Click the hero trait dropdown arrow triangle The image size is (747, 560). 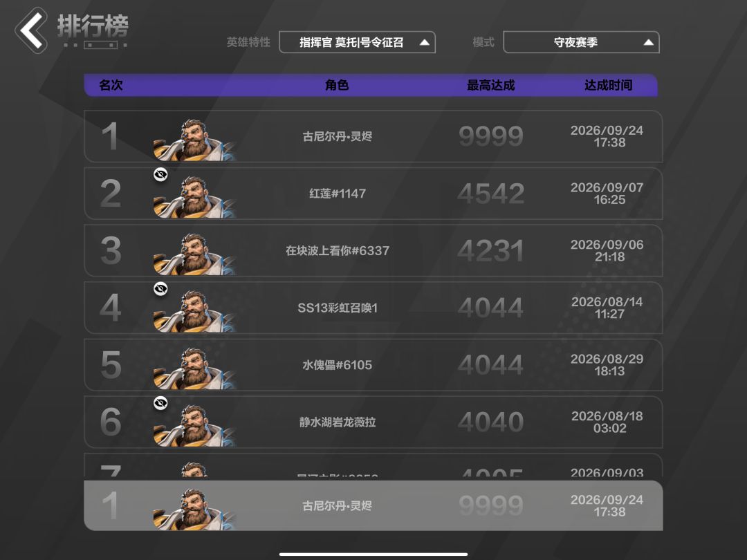[x=424, y=42]
